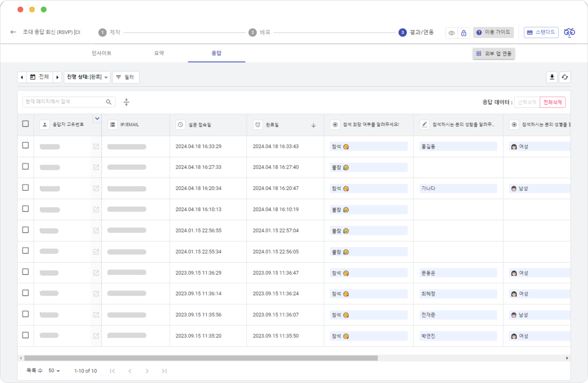Viewport: 588px width, 383px height.
Task: Click the 설문 접속일 clock column icon
Action: click(181, 125)
